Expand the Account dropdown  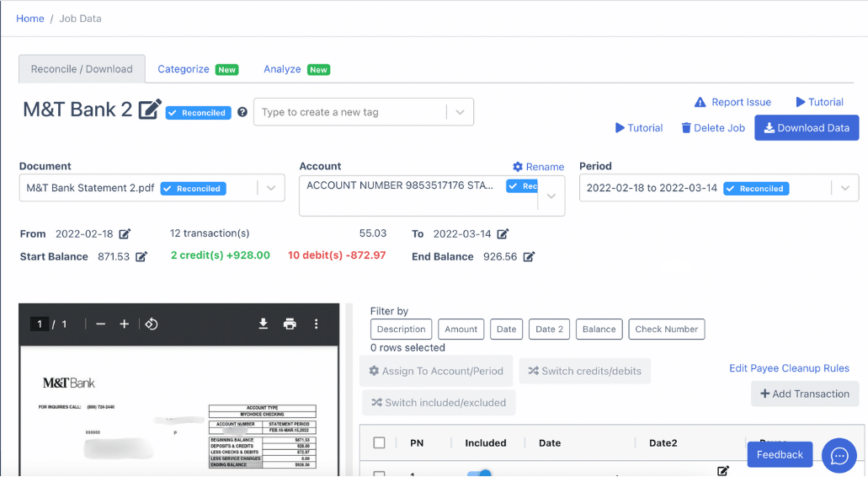point(551,196)
